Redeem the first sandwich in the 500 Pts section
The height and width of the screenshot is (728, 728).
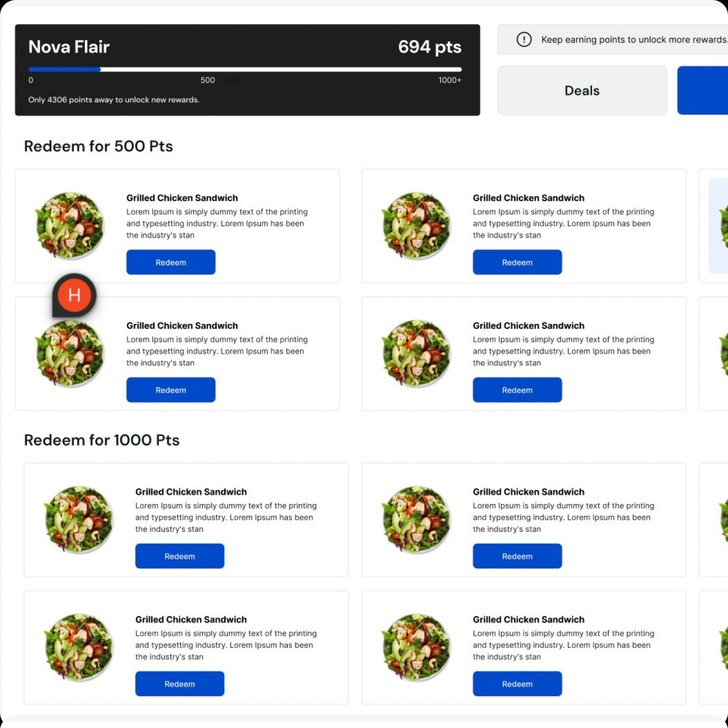171,262
